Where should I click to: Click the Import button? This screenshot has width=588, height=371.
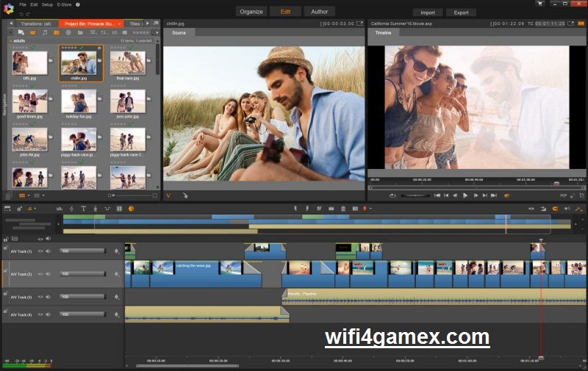pyautogui.click(x=428, y=12)
